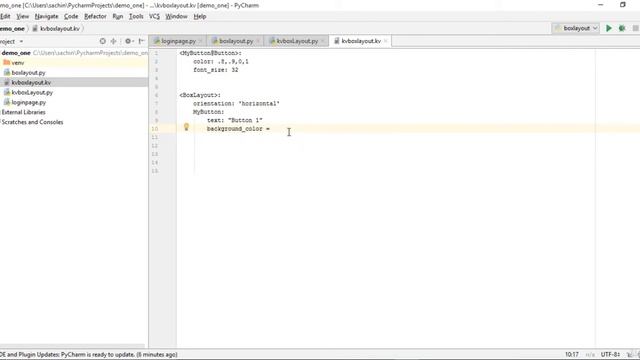The width and height of the screenshot is (640, 360).
Task: Click the locate/scroll-from-source target icon
Action: [102, 41]
